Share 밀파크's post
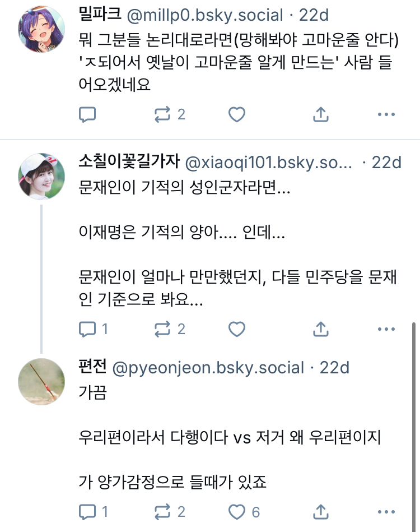The width and height of the screenshot is (420, 532). coord(320,115)
